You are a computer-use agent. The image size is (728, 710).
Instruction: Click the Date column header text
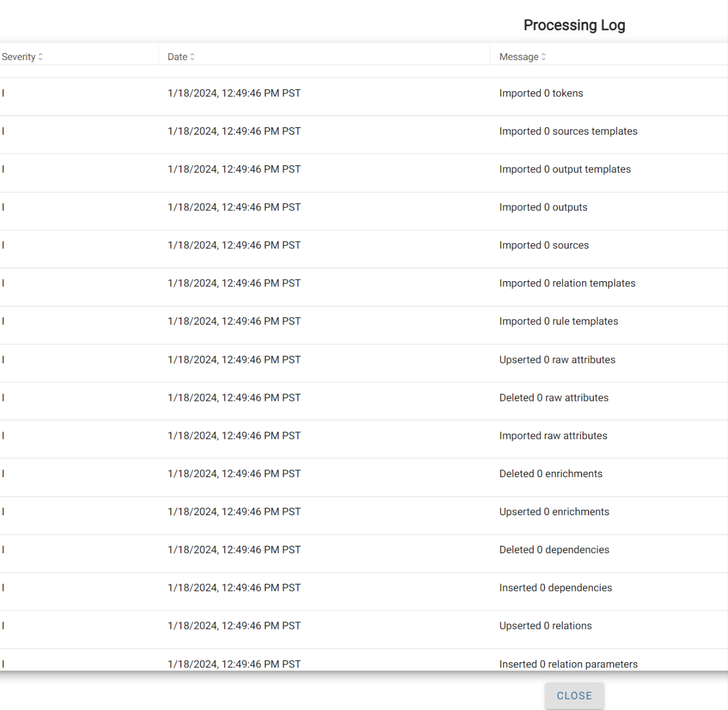point(177,57)
